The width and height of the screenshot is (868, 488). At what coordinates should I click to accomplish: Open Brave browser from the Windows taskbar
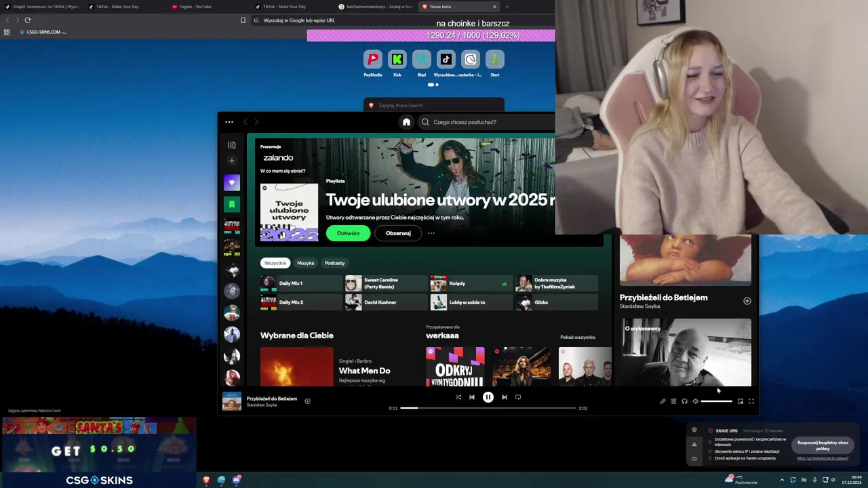(206, 480)
